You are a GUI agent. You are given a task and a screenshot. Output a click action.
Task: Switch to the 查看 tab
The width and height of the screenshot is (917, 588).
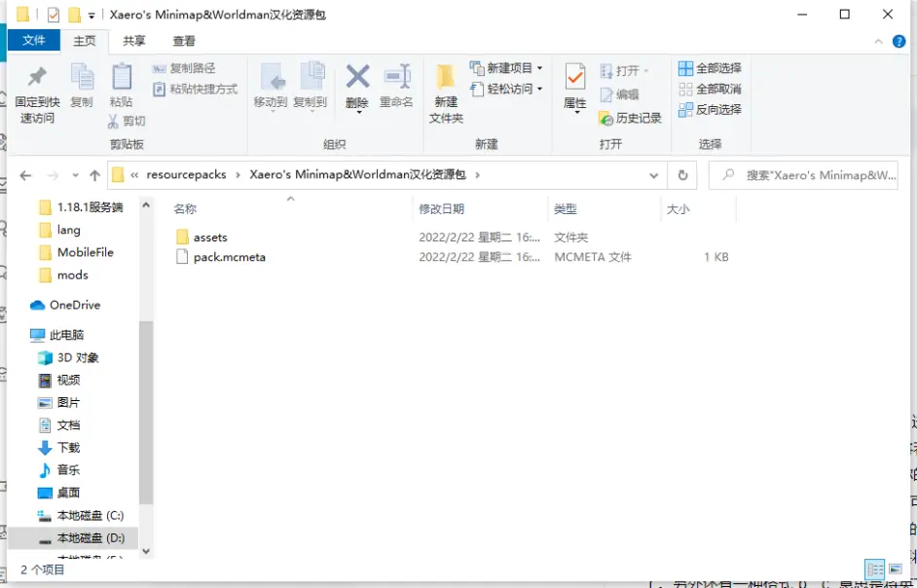tap(184, 40)
